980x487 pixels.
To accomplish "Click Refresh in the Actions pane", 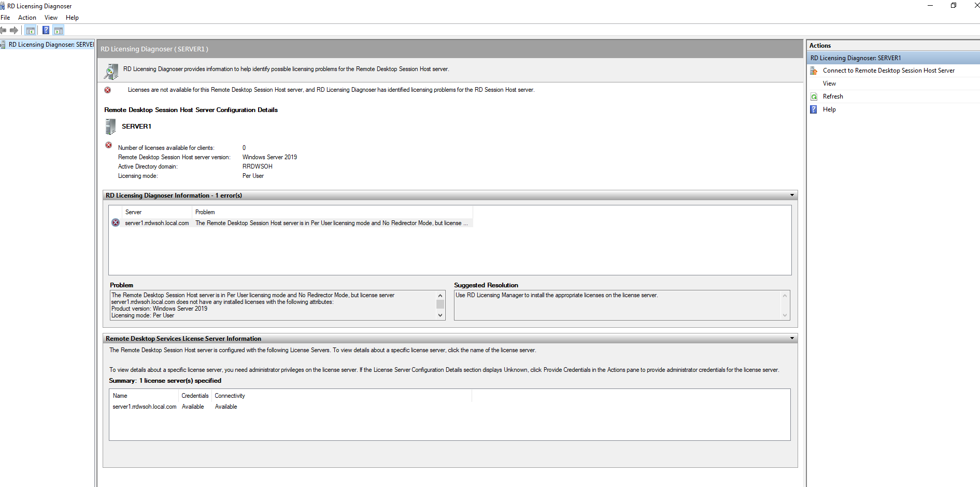I will tap(832, 96).
